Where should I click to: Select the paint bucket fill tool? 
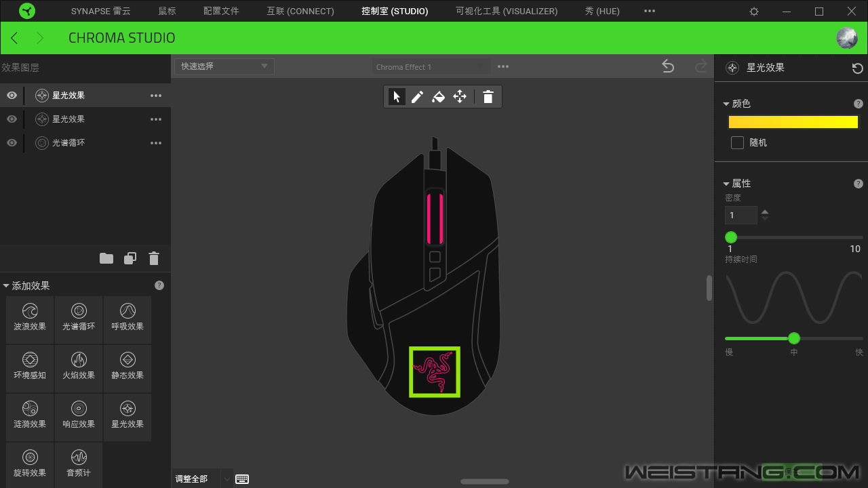point(438,97)
